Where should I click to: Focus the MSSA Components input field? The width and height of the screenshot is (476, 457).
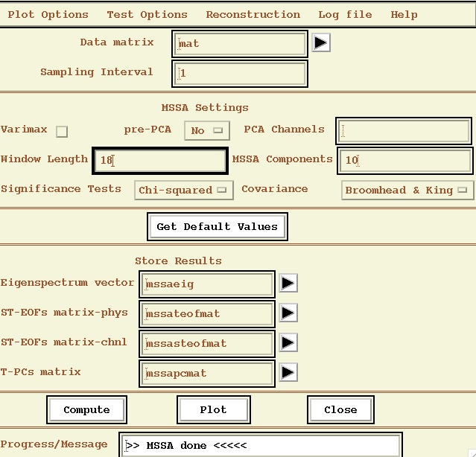click(405, 160)
